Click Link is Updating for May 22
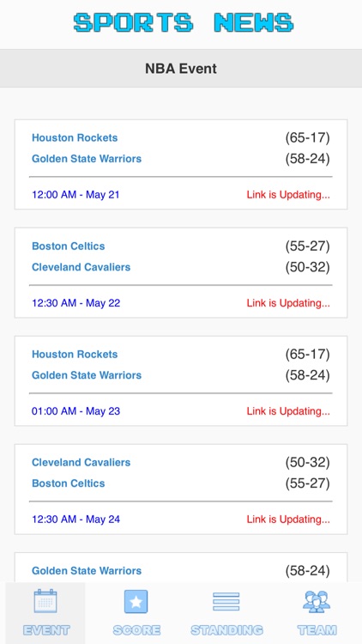Screen dimensions: 362x644 point(288,303)
